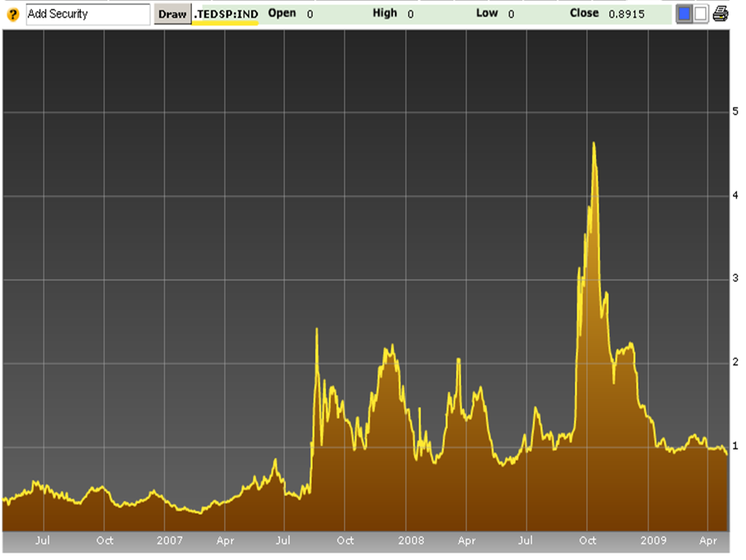This screenshot has width=746, height=560.
Task: Select the blue dark chart theme swatch
Action: (684, 14)
